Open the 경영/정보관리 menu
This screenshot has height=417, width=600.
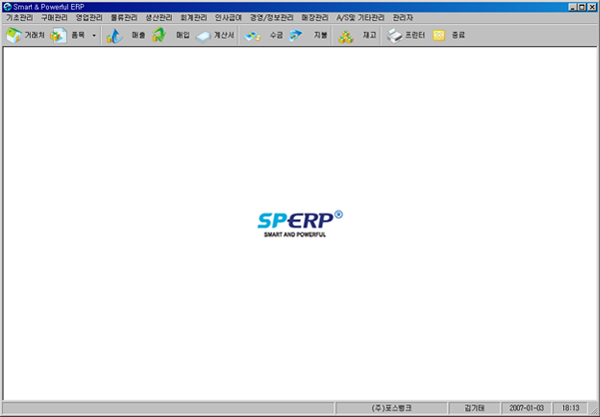click(x=272, y=18)
